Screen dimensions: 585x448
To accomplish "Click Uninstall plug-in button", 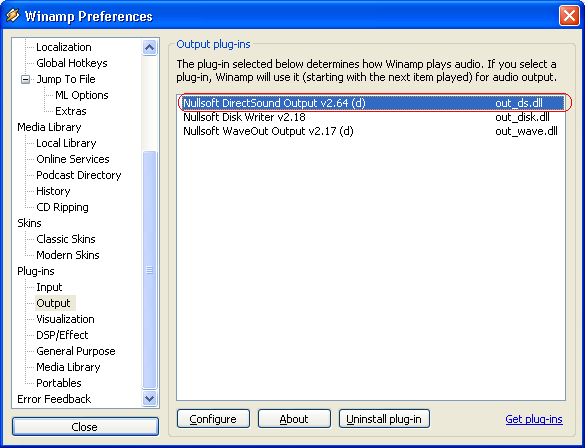I will click(x=384, y=419).
